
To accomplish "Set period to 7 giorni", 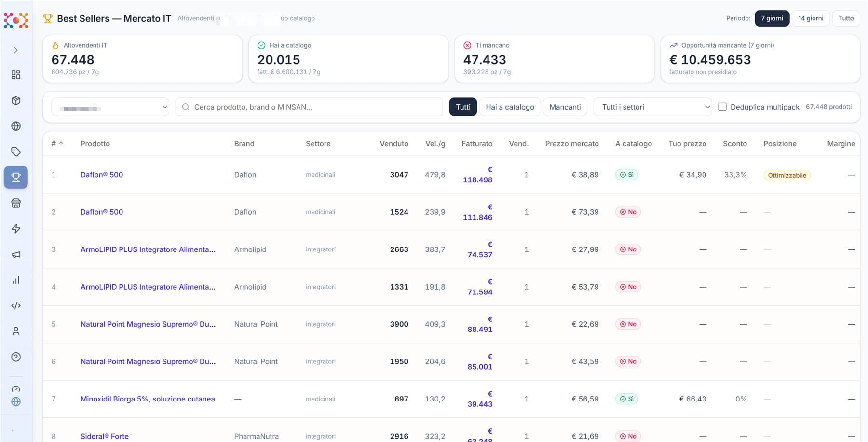I will [x=772, y=18].
